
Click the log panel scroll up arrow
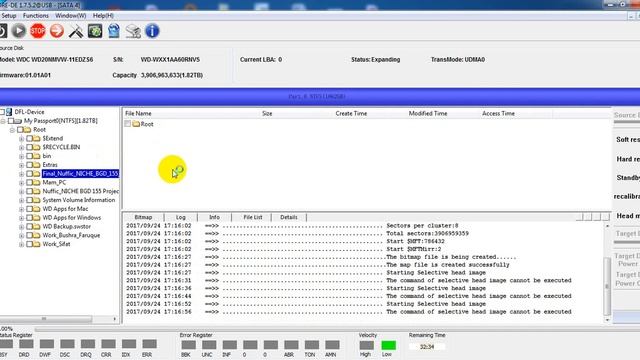click(x=607, y=226)
